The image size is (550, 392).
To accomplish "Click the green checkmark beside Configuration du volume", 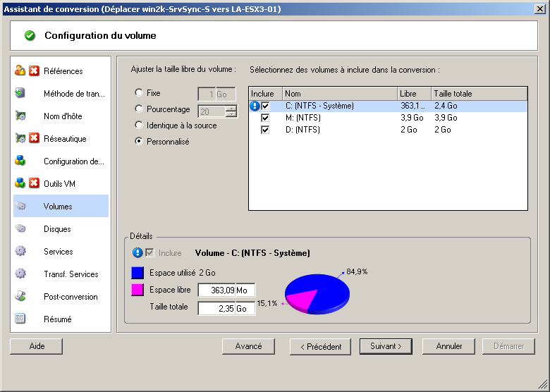I will click(30, 35).
